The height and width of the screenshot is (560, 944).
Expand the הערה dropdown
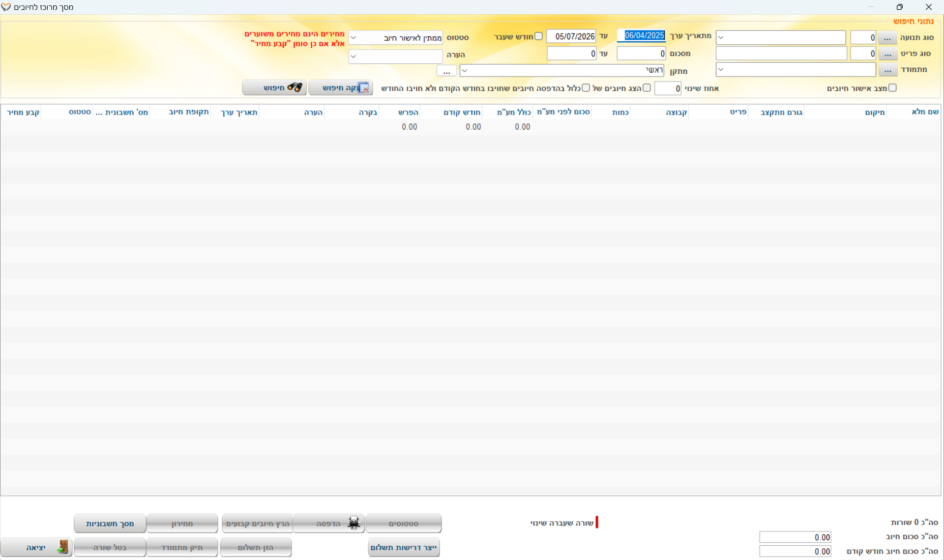pos(354,56)
